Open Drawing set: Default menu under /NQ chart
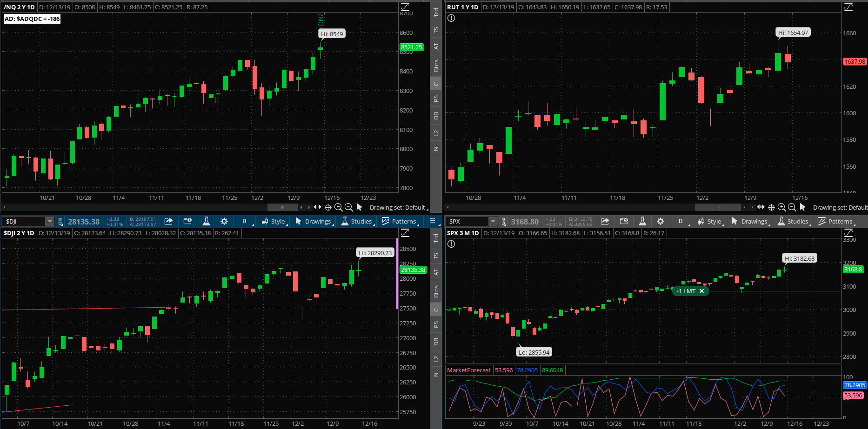The image size is (868, 429). 398,207
